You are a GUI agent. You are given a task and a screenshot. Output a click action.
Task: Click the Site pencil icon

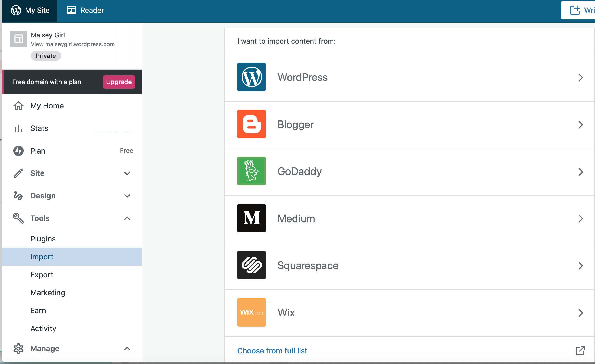tap(18, 173)
